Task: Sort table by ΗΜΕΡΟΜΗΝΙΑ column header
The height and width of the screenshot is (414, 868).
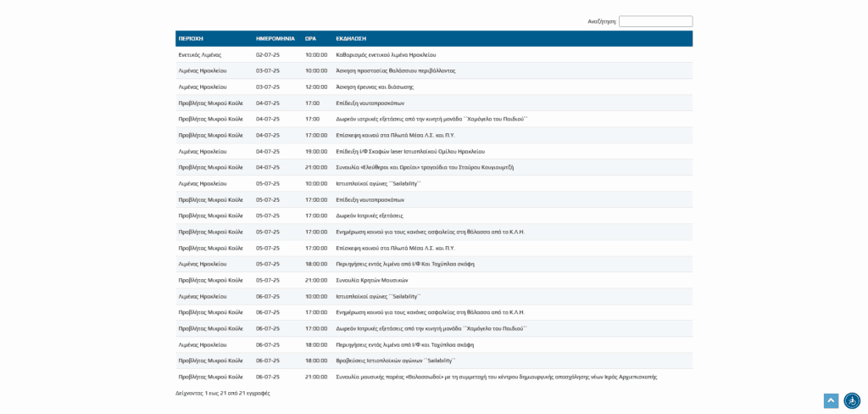Action: pos(275,38)
